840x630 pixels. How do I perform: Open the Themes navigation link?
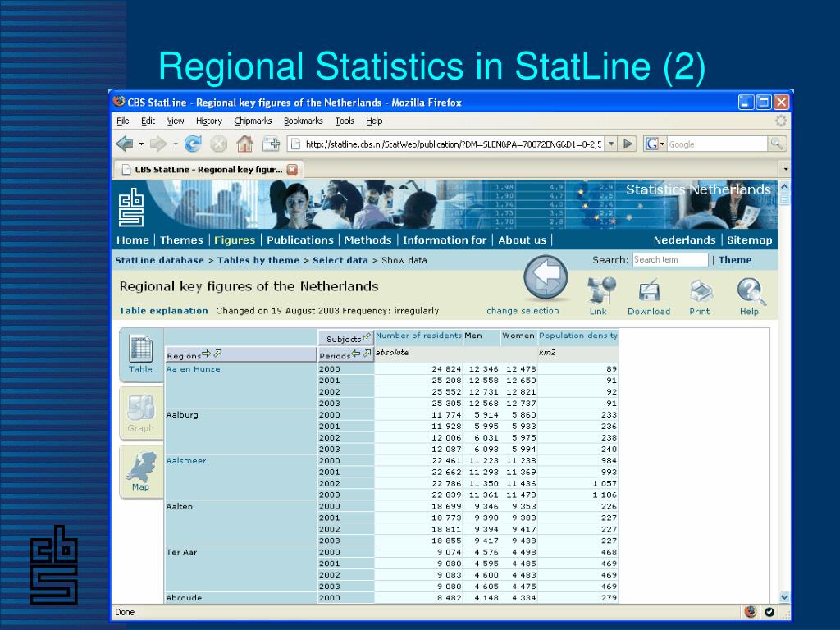pyautogui.click(x=181, y=240)
